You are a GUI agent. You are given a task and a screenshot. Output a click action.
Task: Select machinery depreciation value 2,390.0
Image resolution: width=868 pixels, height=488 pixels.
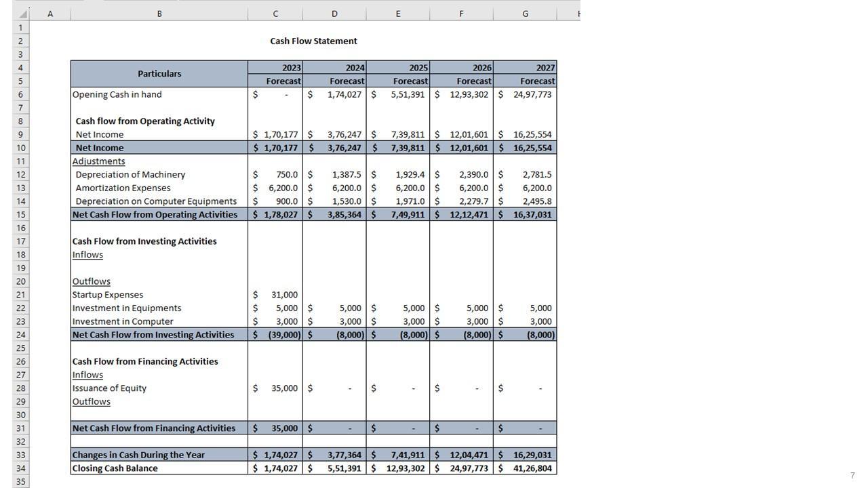(x=461, y=174)
